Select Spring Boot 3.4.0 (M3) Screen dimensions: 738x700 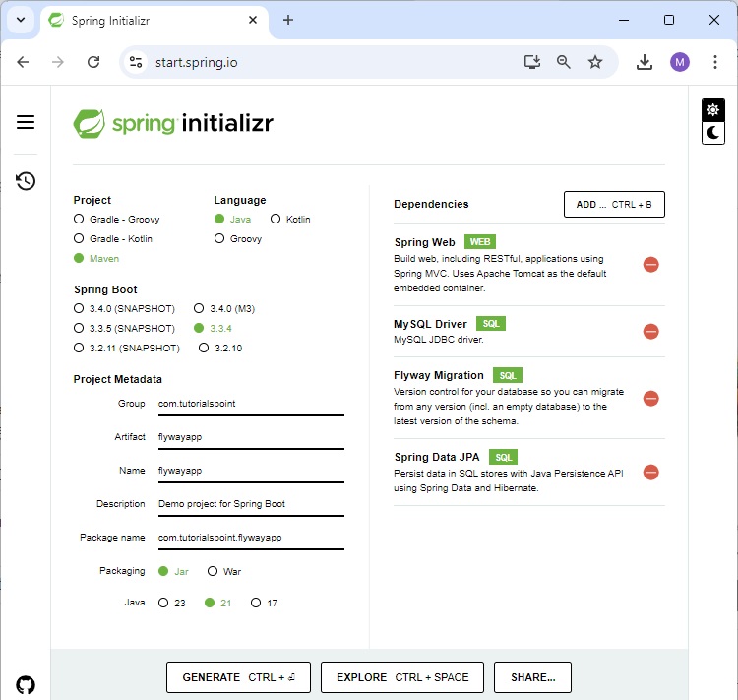click(224, 308)
